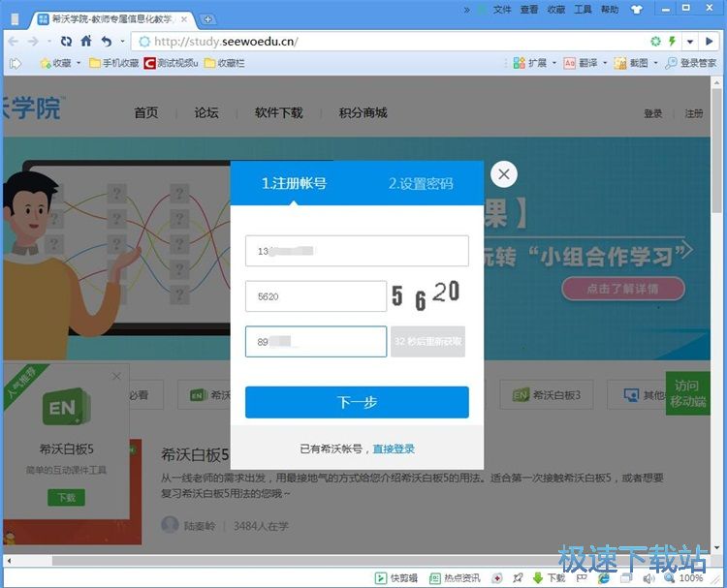Click the green 下载 button for 希沃白板5
The height and width of the screenshot is (588, 727).
tap(66, 497)
